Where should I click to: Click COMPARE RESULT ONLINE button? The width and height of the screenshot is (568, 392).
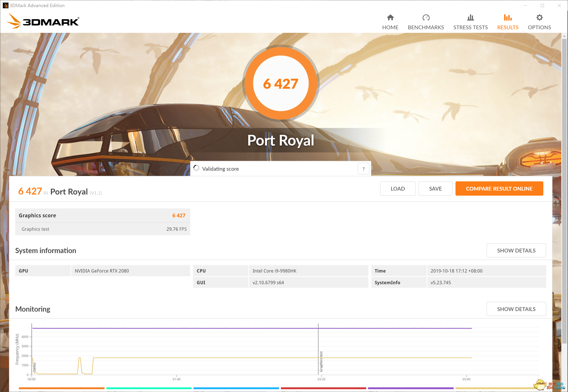click(x=499, y=188)
